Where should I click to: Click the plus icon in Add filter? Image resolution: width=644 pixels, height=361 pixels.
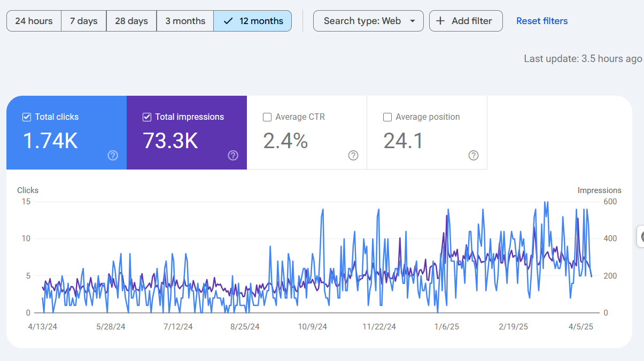tap(440, 21)
